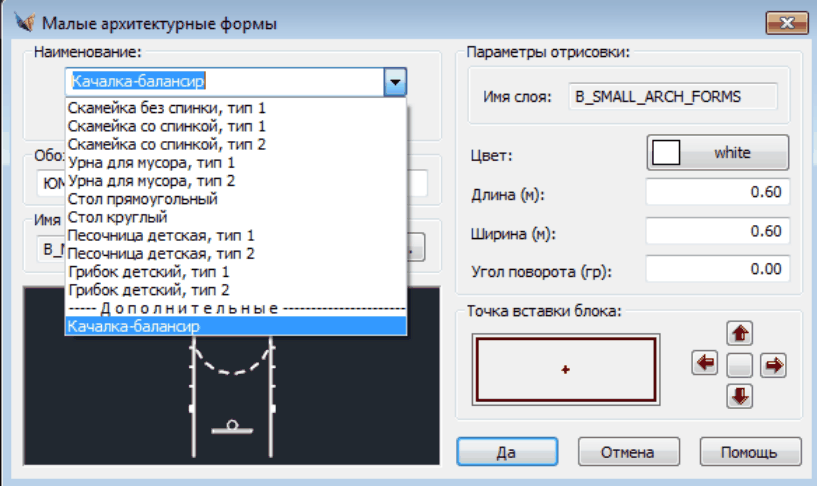
Task: Click the down arrow insertion point button
Action: click(x=742, y=396)
